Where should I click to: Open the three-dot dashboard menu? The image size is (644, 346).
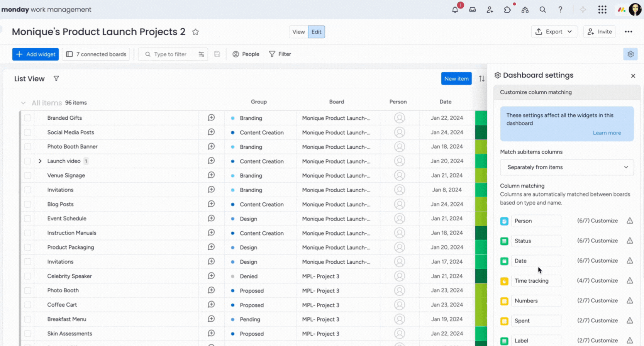tap(629, 32)
